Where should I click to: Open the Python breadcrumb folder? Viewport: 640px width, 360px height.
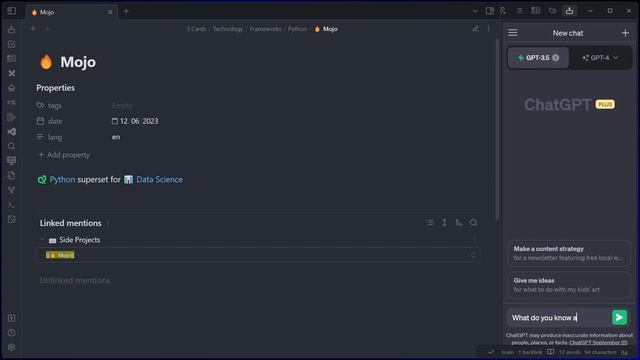point(297,29)
